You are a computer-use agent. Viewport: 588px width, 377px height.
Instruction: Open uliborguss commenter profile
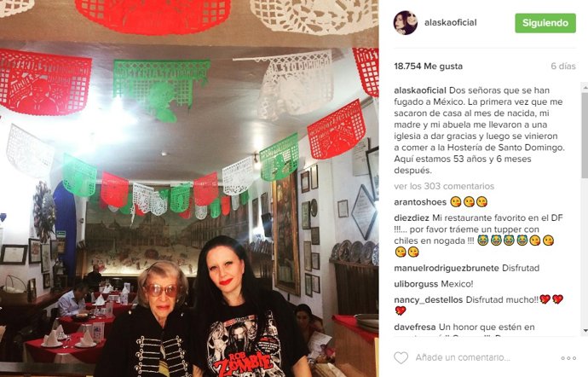[x=416, y=284]
